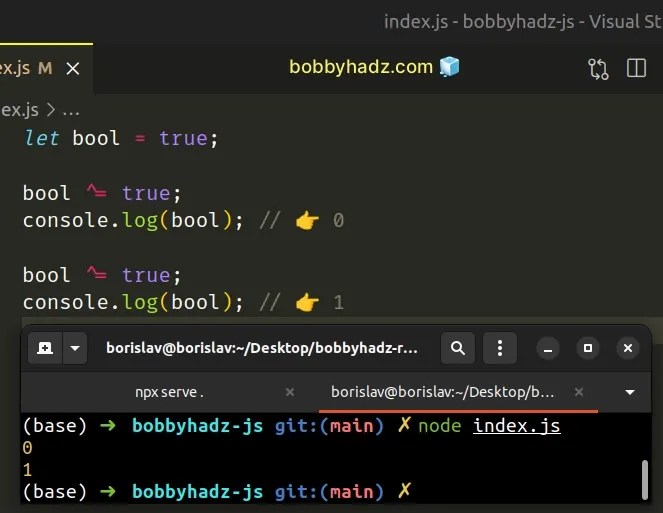This screenshot has width=663, height=513.
Task: Click the comment value 0 in the editor
Action: 338,220
